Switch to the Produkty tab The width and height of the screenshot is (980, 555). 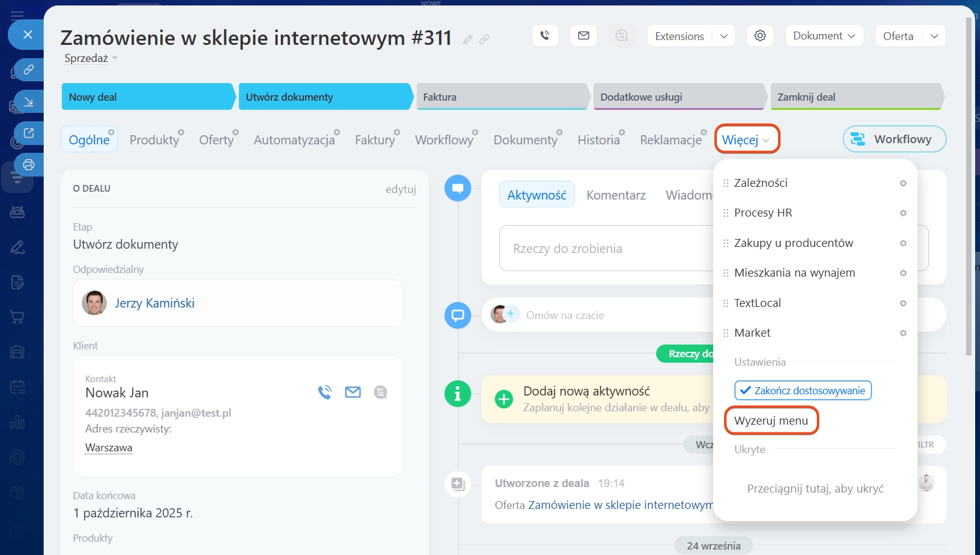tap(154, 140)
